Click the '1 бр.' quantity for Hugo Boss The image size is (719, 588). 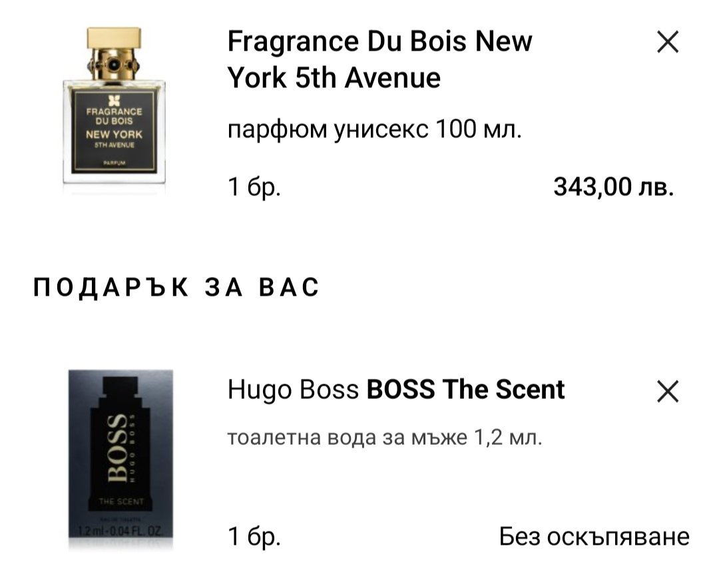click(254, 536)
